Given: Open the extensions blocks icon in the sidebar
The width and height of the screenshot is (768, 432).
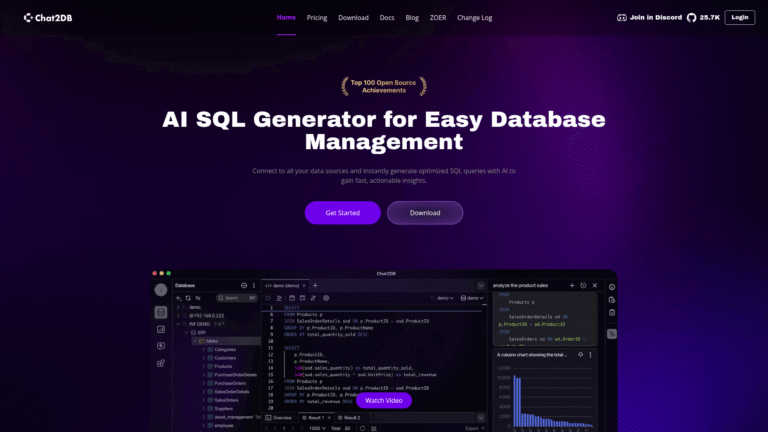Looking at the screenshot, I should pyautogui.click(x=161, y=363).
